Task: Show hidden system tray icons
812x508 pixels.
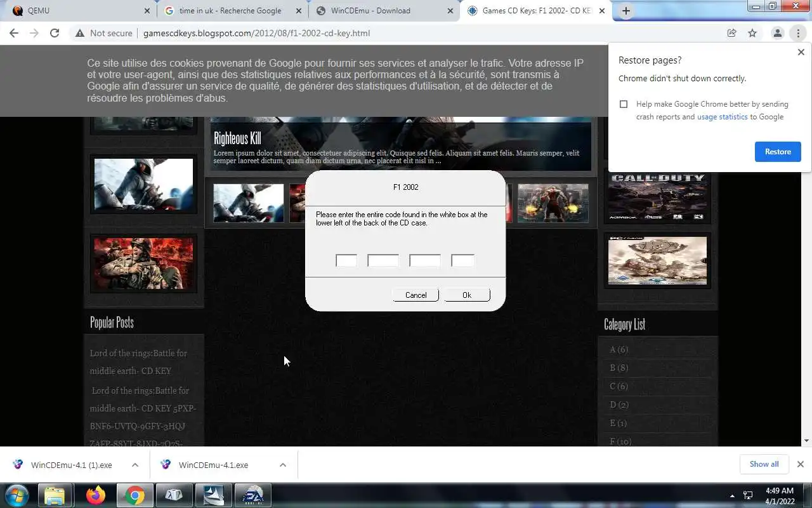Action: [732, 495]
